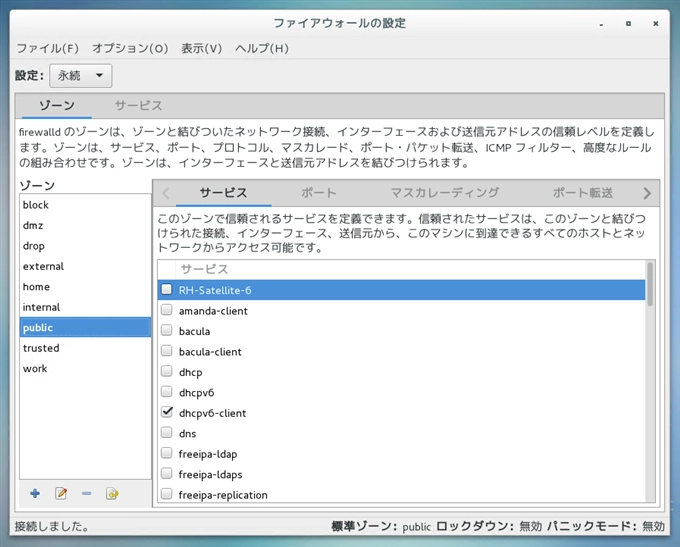Open the 設定 永続 dropdown
This screenshot has width=680, height=547.
[81, 75]
